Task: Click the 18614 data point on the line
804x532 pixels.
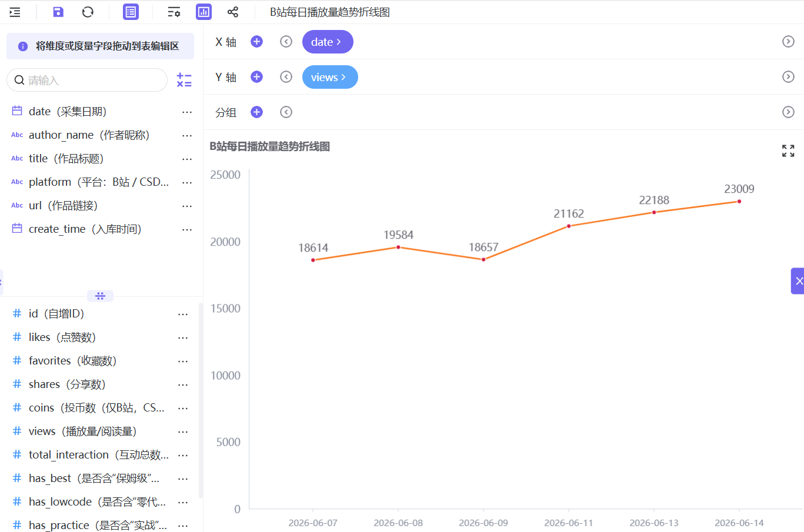Action: 313,260
